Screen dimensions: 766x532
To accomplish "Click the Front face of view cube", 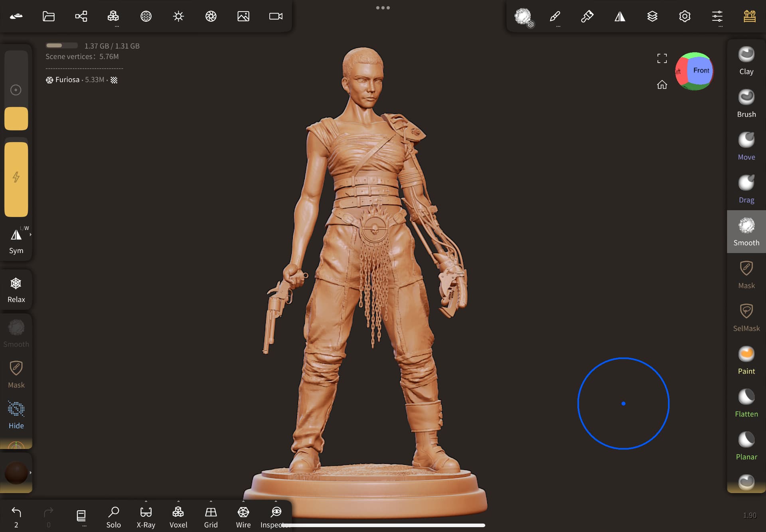I will point(701,71).
